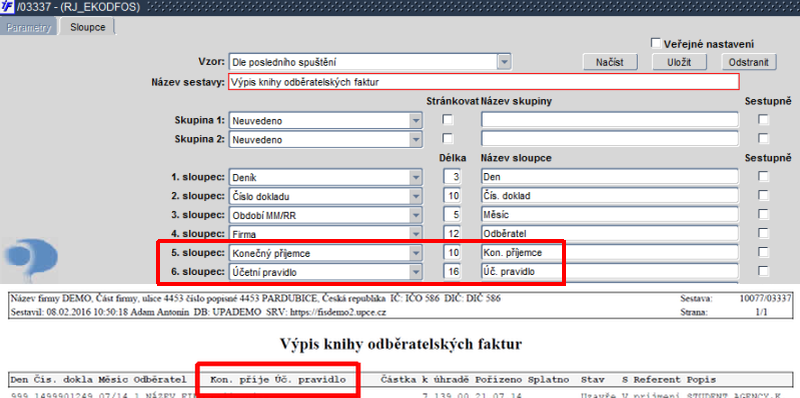Expand the Skupina 2 dropdown

416,139
